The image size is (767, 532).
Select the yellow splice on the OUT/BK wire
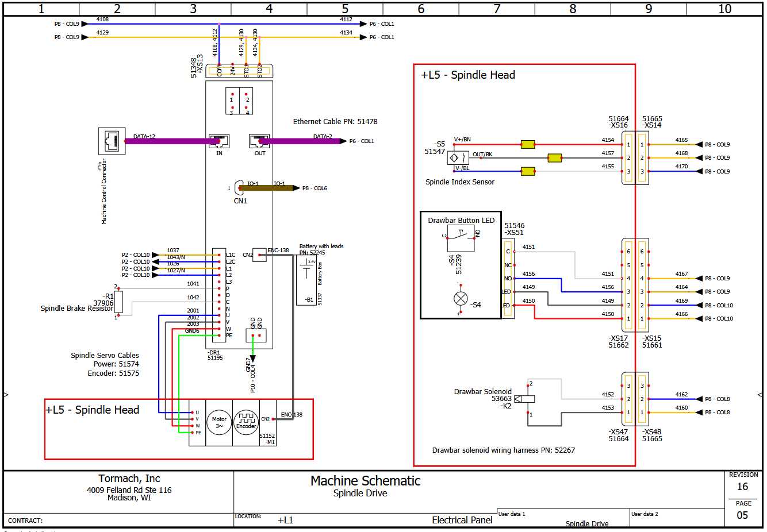tap(554, 157)
